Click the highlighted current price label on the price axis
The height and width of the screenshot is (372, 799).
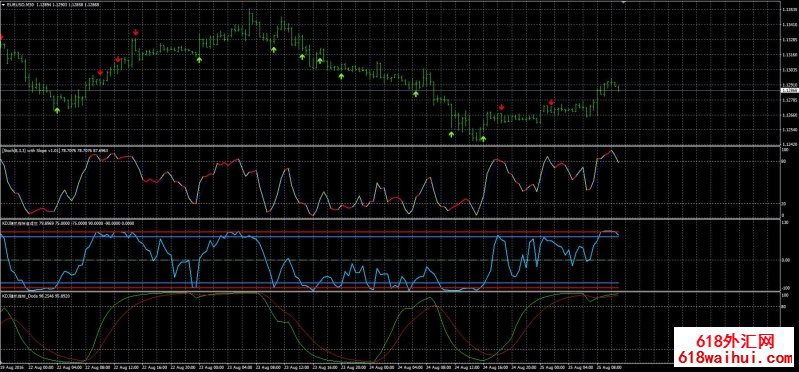click(789, 90)
